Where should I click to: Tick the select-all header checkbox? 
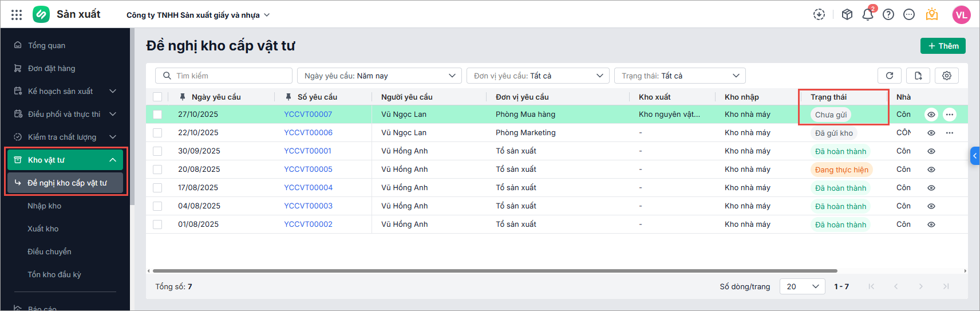(x=157, y=97)
